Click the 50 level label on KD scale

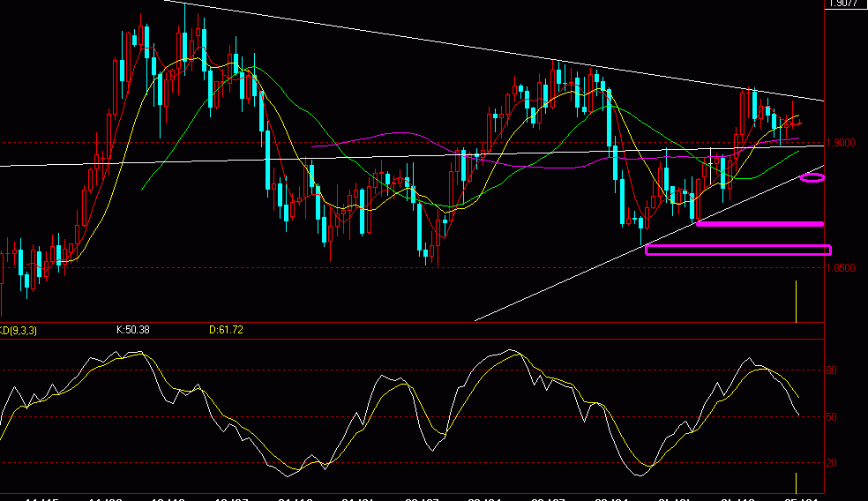click(832, 417)
